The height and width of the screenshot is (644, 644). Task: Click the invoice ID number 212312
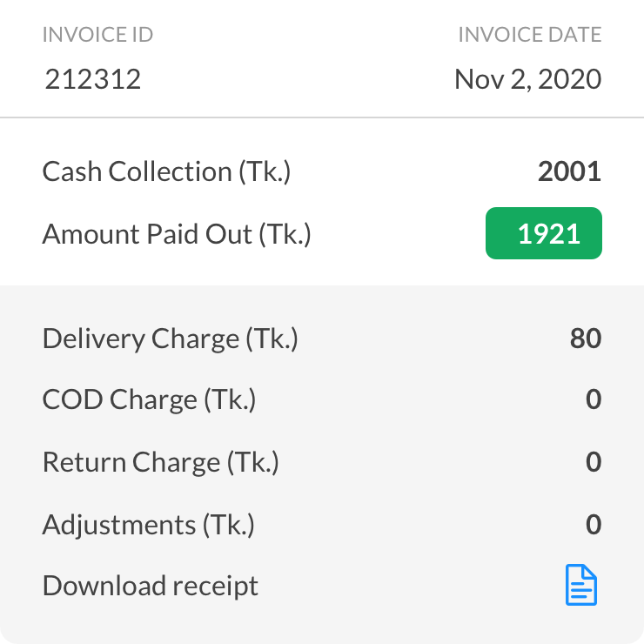93,79
